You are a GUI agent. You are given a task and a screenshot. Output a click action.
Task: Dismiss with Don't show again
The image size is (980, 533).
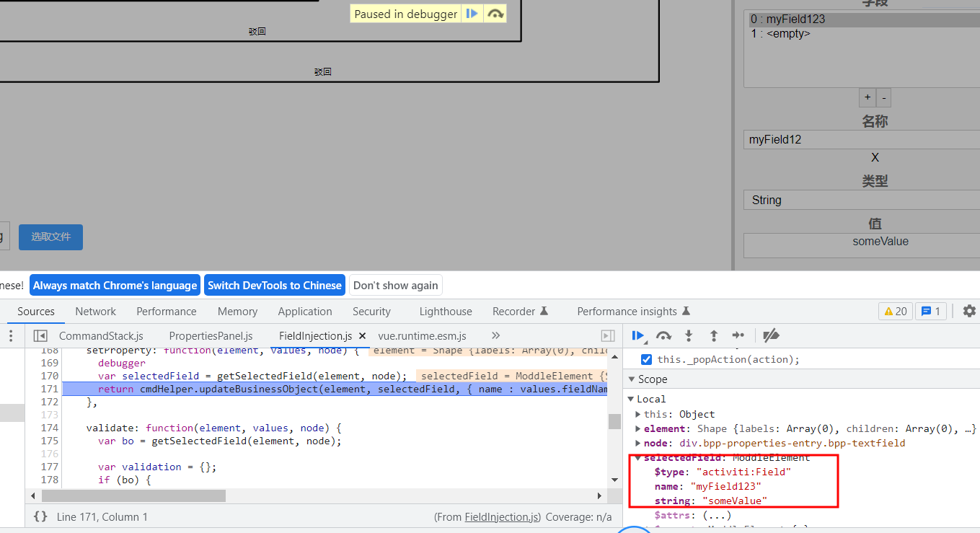[396, 286]
